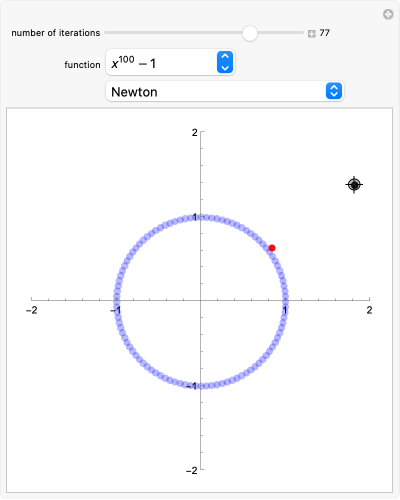Click the vertical axis label −2
Screen dimensions: 400x500
[x=192, y=470]
